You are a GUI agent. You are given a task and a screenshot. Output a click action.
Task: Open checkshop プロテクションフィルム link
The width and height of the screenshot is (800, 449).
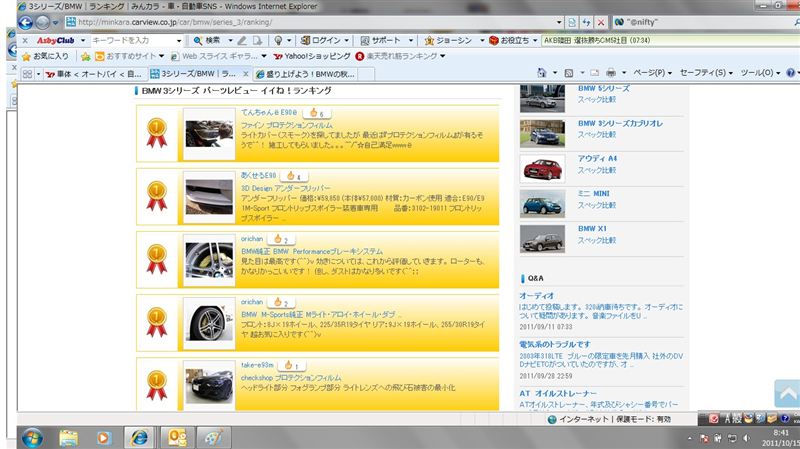[291, 378]
